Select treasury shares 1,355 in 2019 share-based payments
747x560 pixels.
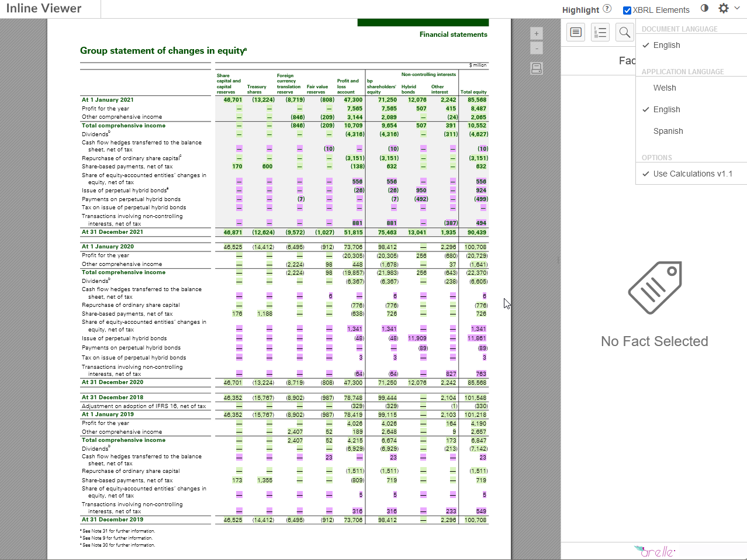point(265,481)
